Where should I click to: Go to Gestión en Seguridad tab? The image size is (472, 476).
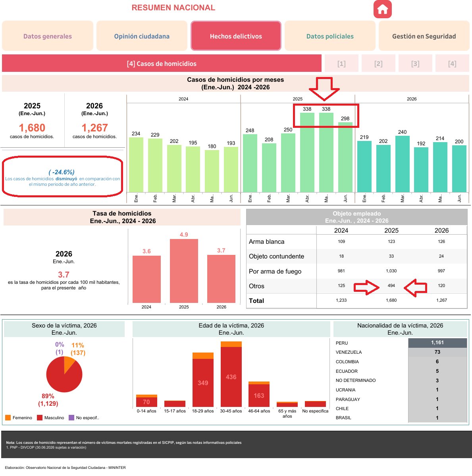point(424,36)
